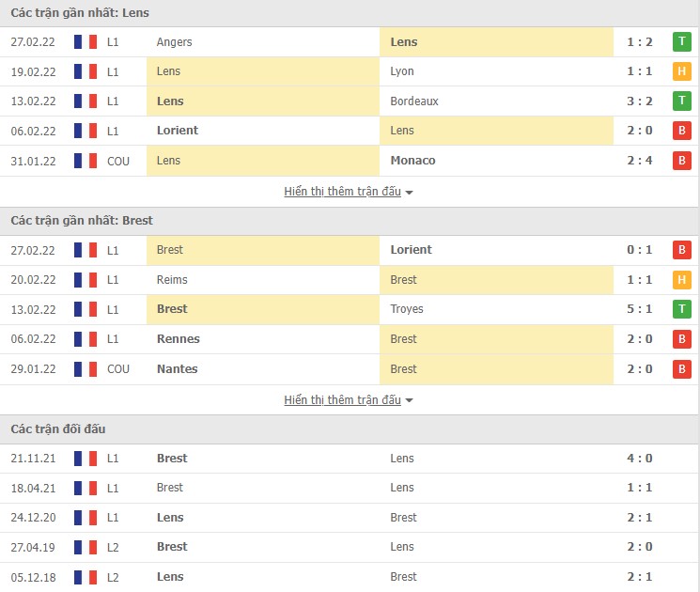Click Monaco team name in cup match
Image resolution: width=700 pixels, height=592 pixels.
[x=412, y=161]
